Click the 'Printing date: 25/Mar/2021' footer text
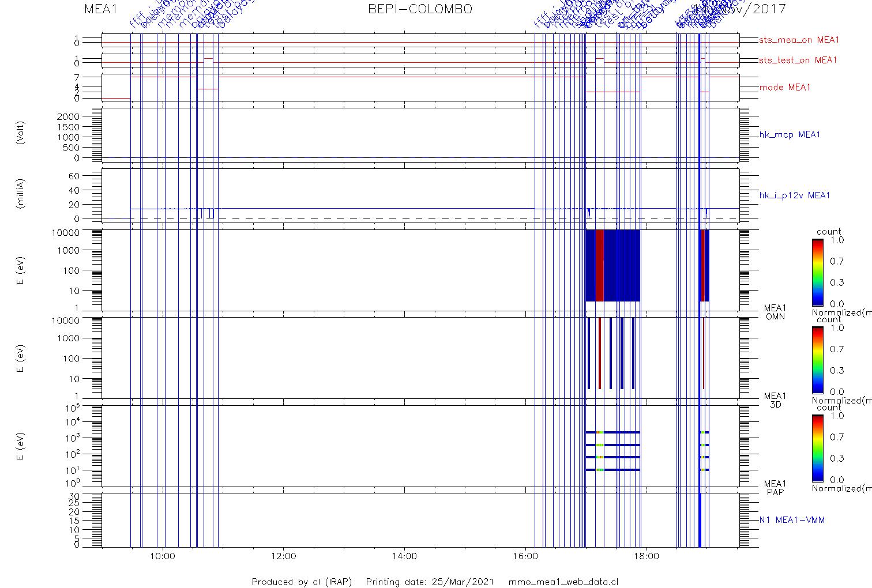The height and width of the screenshot is (588, 872). [430, 582]
